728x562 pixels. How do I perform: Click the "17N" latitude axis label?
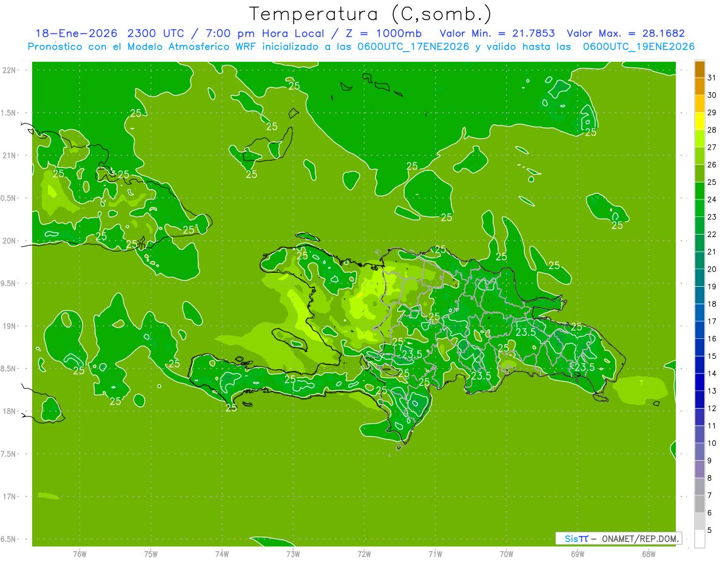(9, 497)
